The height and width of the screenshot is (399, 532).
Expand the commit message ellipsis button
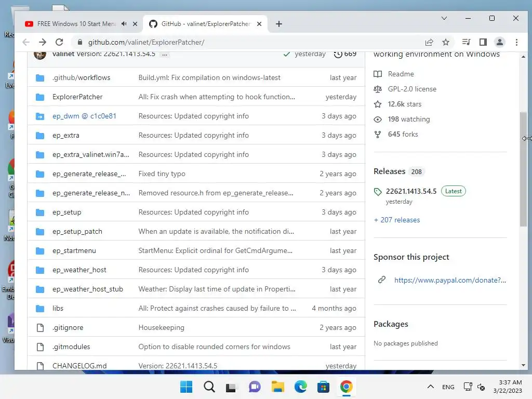pos(165,54)
